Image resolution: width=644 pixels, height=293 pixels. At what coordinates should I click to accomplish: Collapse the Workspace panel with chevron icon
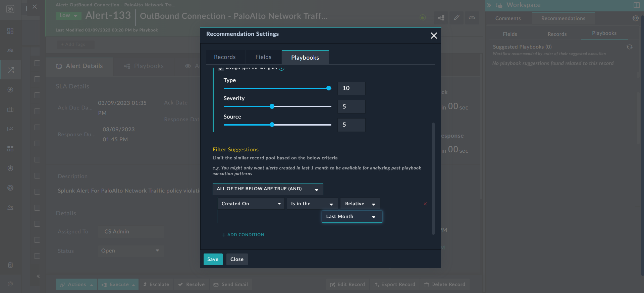[489, 5]
